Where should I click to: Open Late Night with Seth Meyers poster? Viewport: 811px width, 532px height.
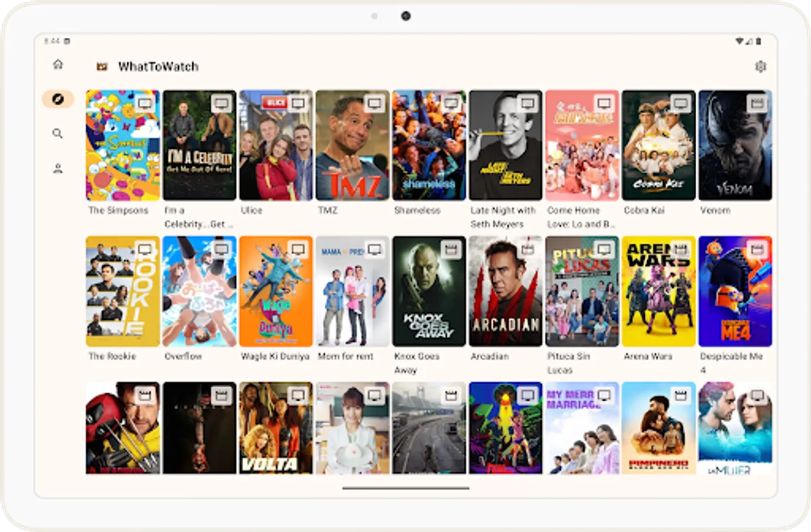[x=506, y=145]
